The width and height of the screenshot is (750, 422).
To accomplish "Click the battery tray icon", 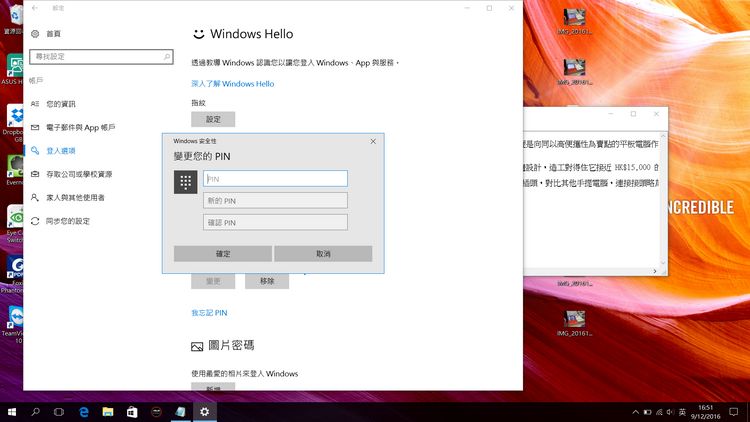I will (648, 412).
